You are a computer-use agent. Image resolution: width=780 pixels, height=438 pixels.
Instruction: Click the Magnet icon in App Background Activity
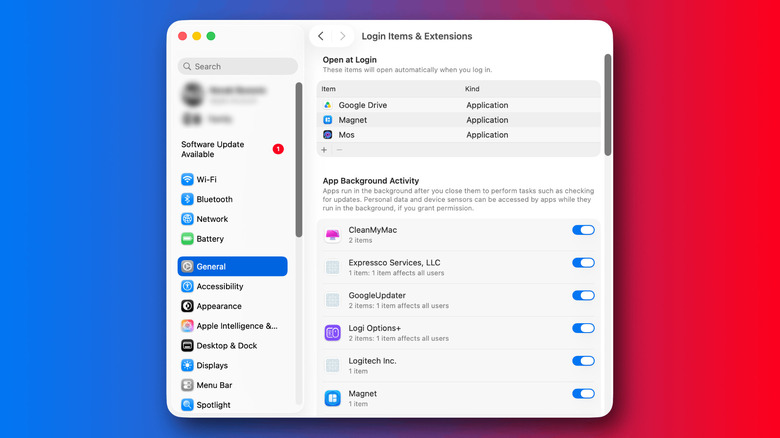tap(332, 398)
